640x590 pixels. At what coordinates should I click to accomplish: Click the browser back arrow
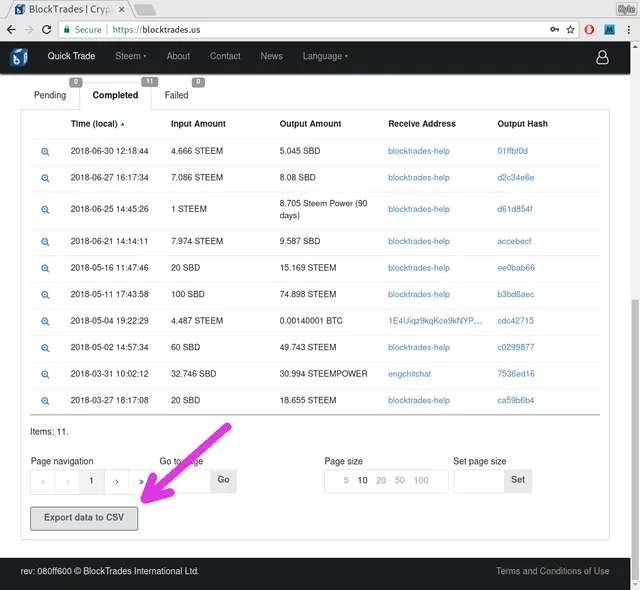[11, 30]
